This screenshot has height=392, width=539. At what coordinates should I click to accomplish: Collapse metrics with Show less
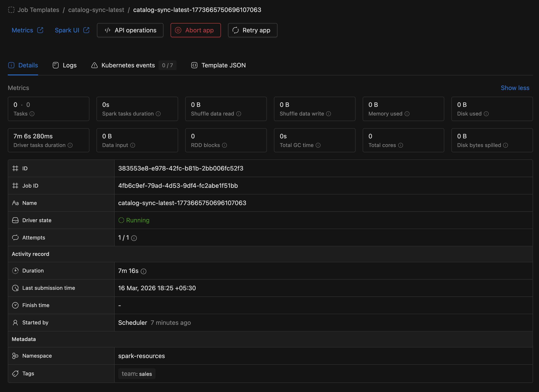point(515,88)
